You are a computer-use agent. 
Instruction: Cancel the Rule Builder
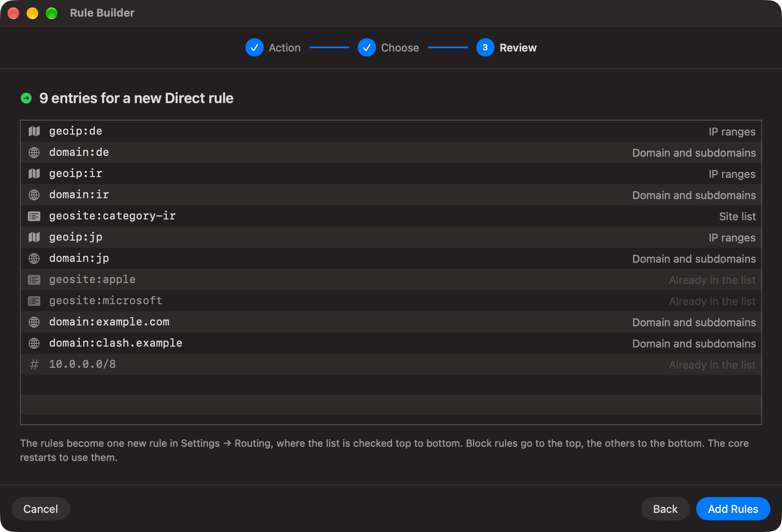[41, 509]
